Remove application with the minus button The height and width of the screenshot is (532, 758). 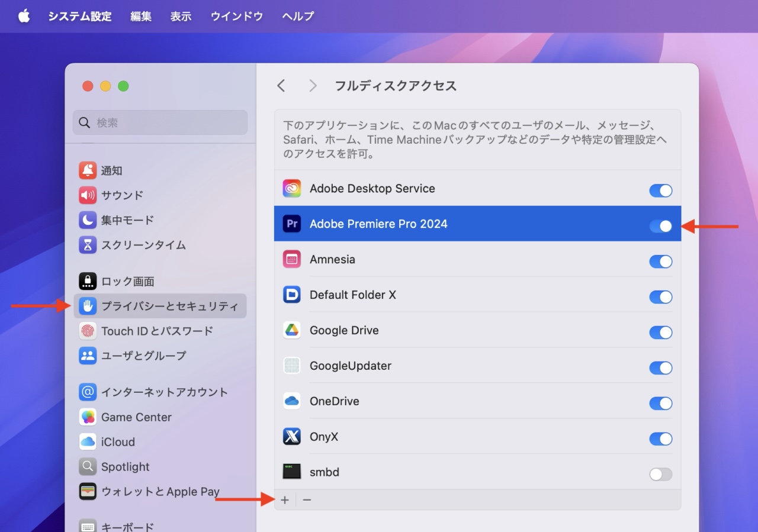click(307, 500)
